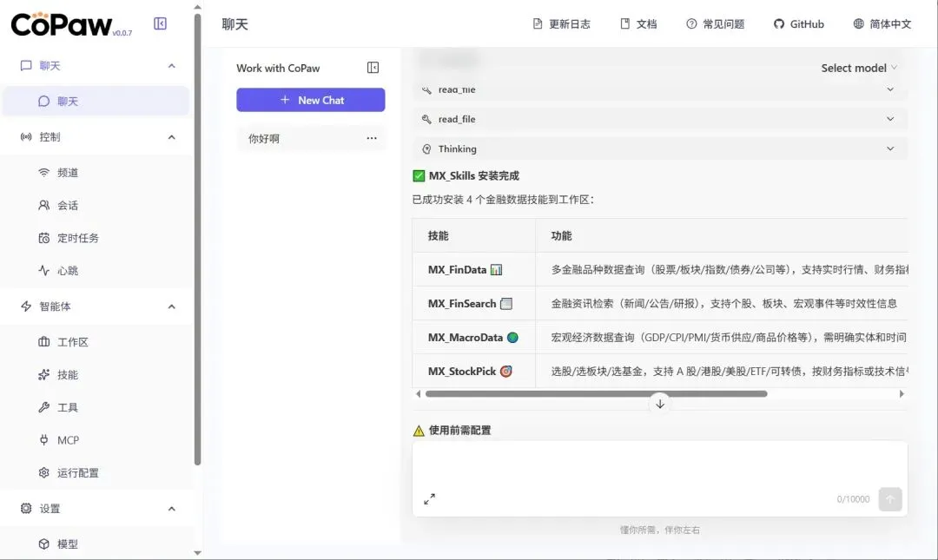
Task: Collapse the Work with CoPaw panel
Action: [373, 68]
